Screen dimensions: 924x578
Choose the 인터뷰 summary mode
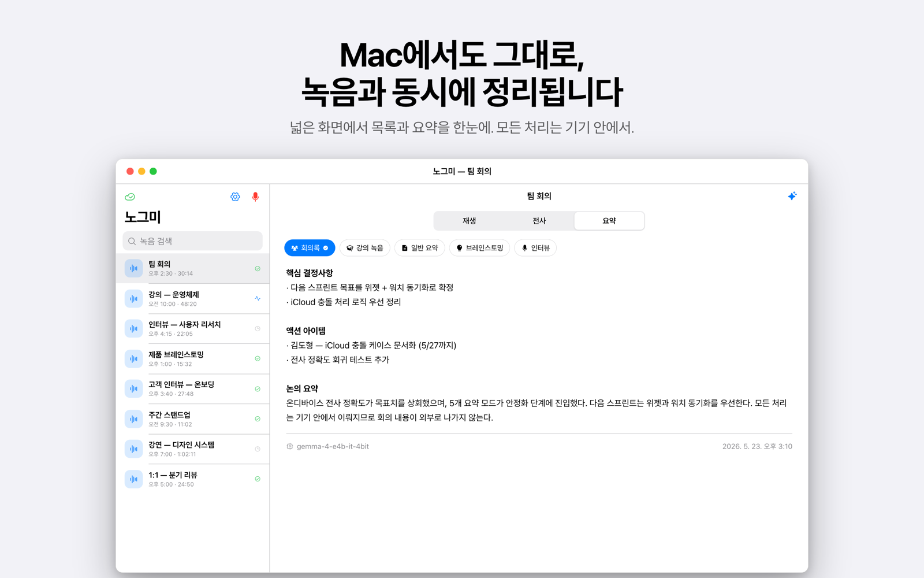[x=535, y=248]
